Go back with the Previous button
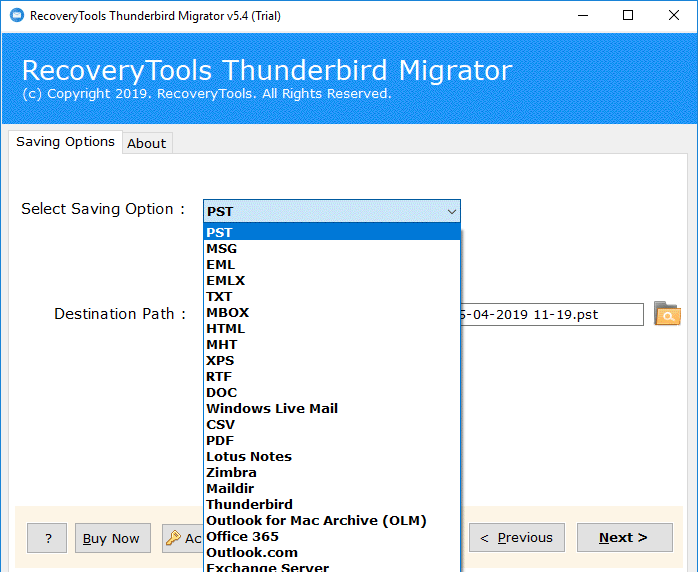The image size is (698, 572). (x=517, y=538)
